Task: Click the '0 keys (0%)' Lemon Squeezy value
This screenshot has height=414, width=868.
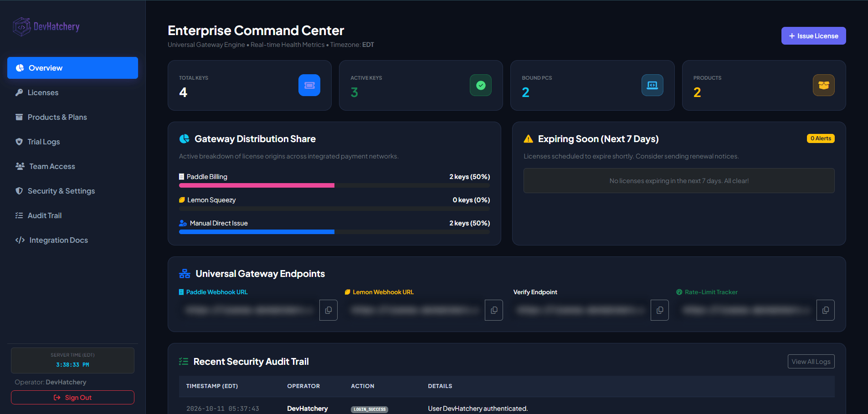Action: click(x=471, y=200)
